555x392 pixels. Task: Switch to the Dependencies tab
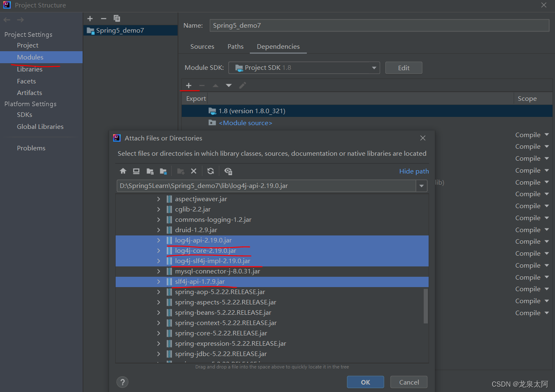coord(278,47)
